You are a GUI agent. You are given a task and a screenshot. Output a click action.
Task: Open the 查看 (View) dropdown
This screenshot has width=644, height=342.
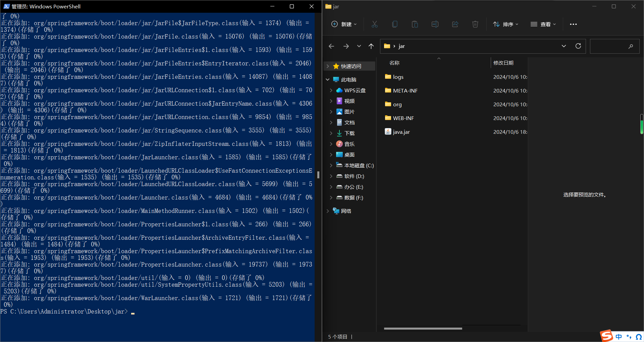(x=543, y=24)
